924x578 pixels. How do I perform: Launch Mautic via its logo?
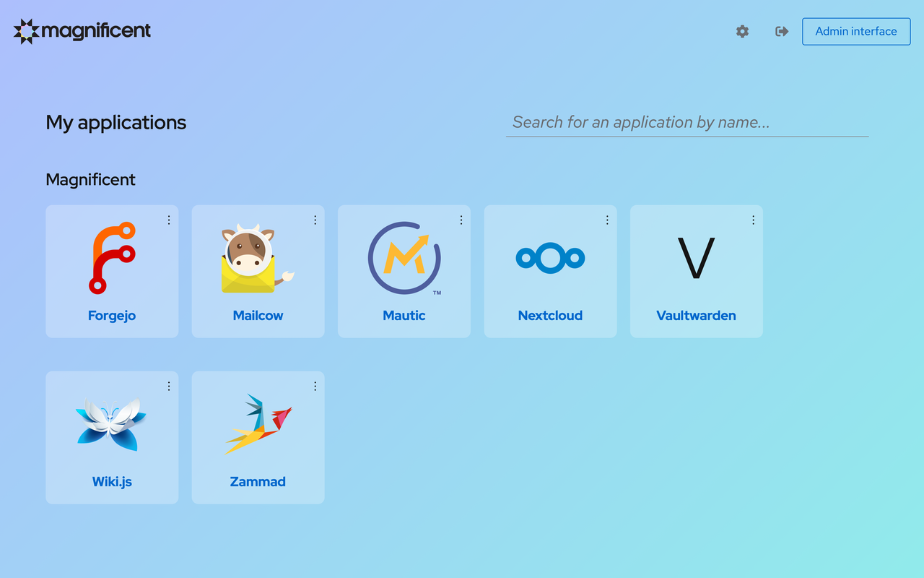click(404, 258)
